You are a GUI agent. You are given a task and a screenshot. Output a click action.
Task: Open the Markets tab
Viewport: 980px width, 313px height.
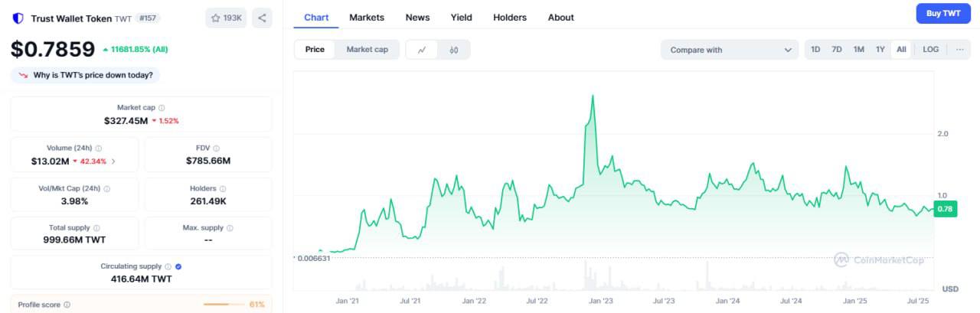[367, 17]
